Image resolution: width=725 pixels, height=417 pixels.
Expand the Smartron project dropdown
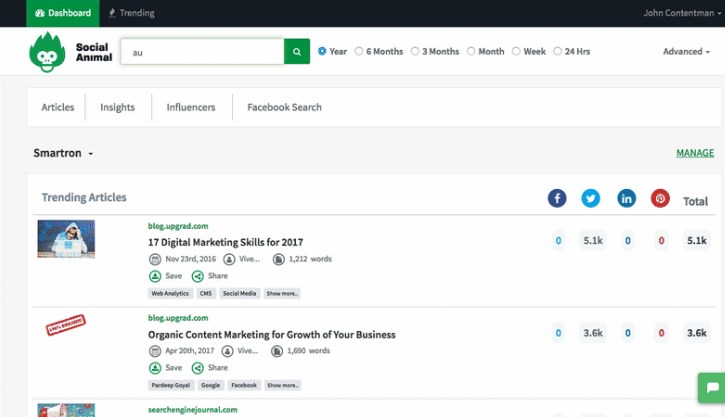coord(63,153)
